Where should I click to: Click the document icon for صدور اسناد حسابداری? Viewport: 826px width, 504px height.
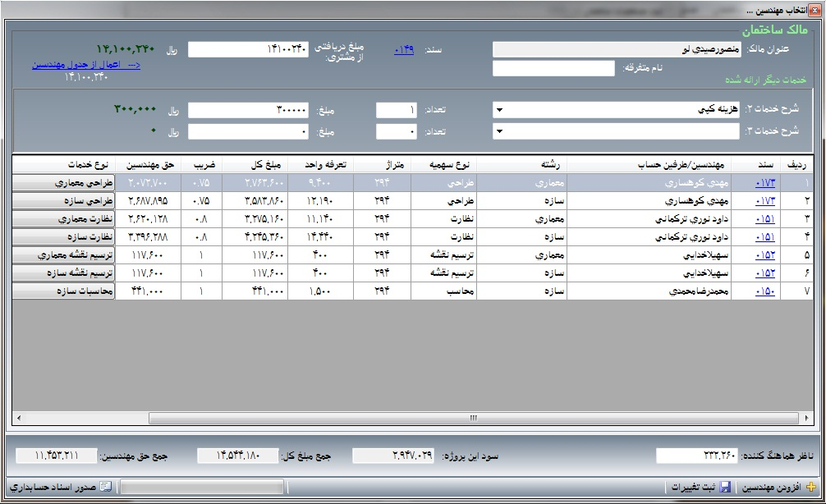pos(106,487)
